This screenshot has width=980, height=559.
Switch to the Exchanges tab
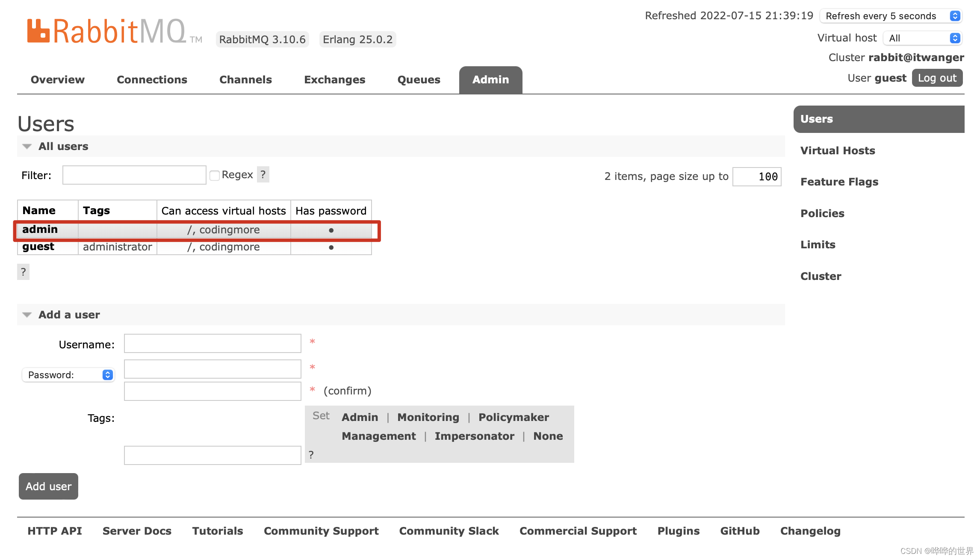(334, 80)
